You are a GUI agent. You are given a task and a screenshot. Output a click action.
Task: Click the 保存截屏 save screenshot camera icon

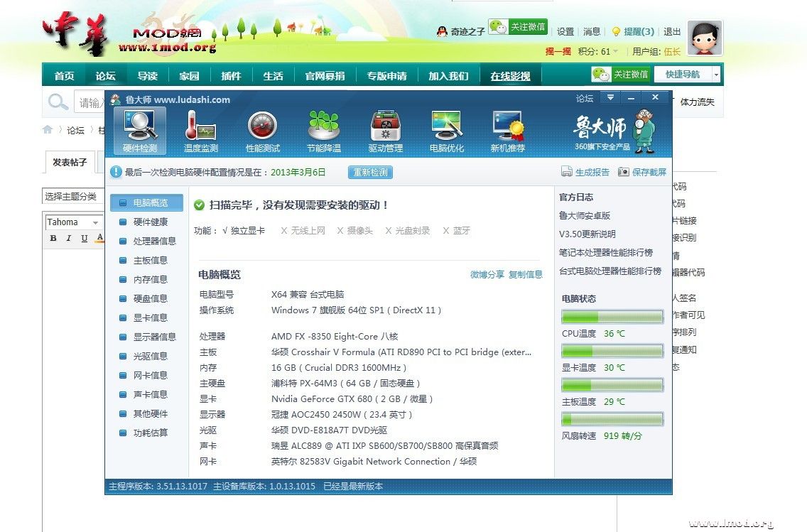623,172
